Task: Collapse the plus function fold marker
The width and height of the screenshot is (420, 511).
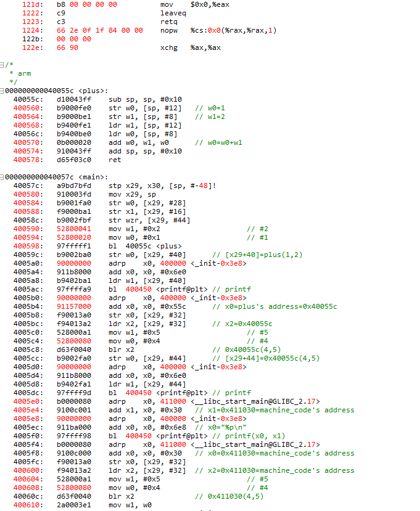Action: 2,91
